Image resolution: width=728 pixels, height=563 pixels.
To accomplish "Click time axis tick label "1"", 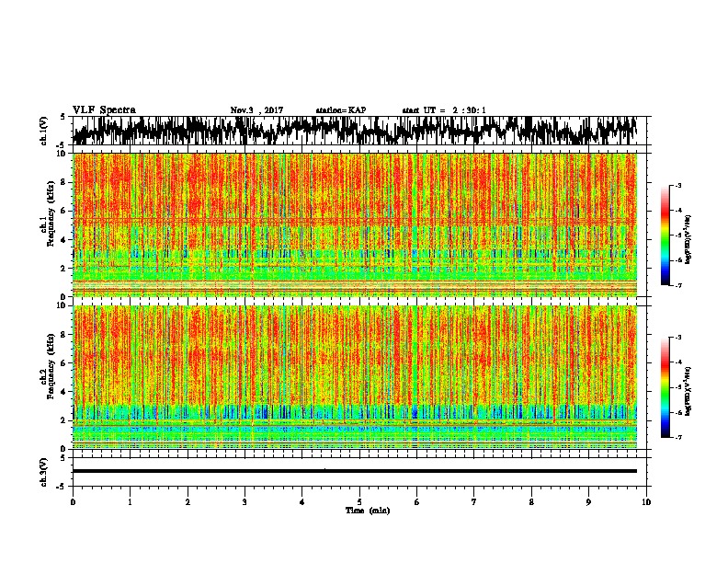I will pyautogui.click(x=130, y=502).
